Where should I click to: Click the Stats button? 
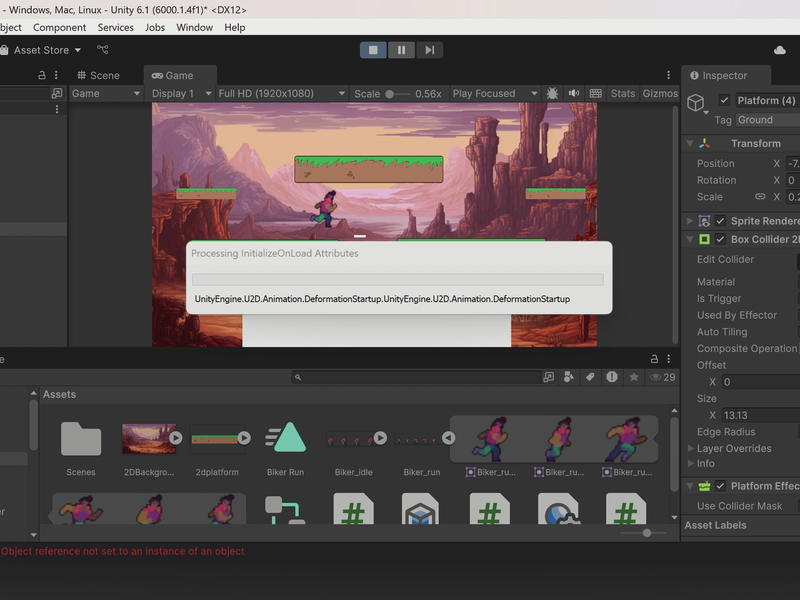(622, 93)
